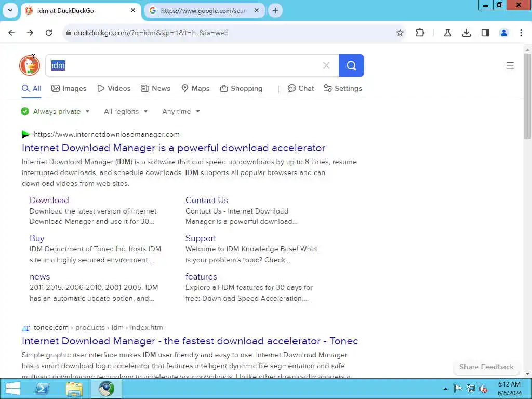
Task: Click the Chromium taskbar icon
Action: click(x=107, y=389)
